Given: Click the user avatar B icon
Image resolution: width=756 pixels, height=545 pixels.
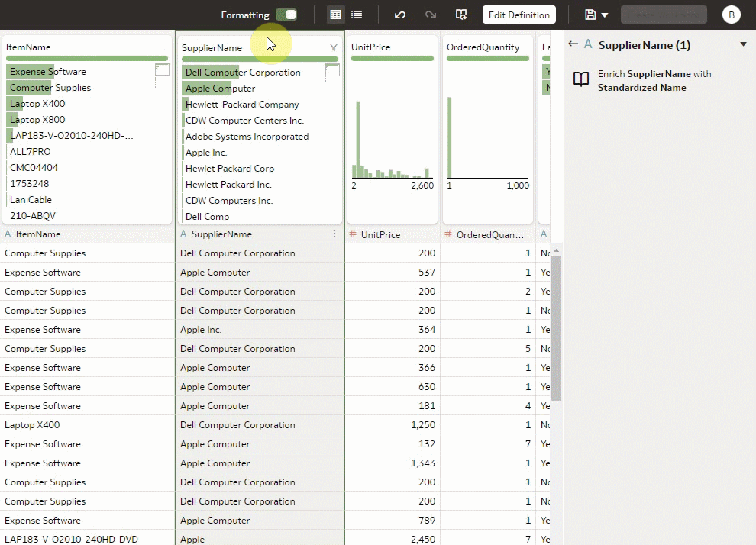Looking at the screenshot, I should [x=732, y=14].
